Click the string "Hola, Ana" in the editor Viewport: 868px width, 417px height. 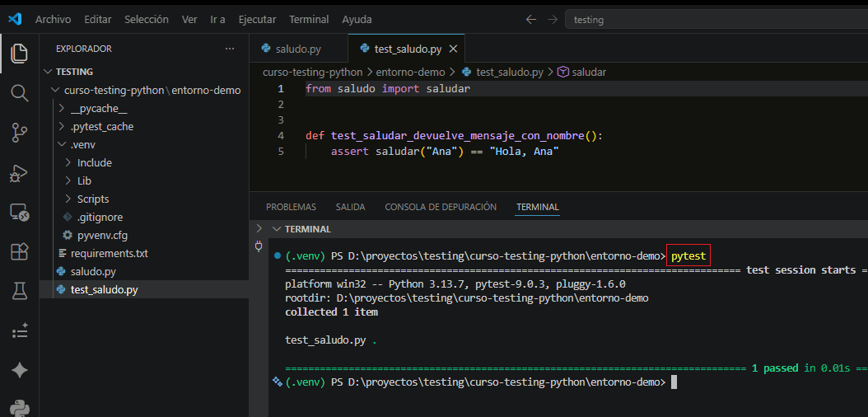[x=525, y=151]
